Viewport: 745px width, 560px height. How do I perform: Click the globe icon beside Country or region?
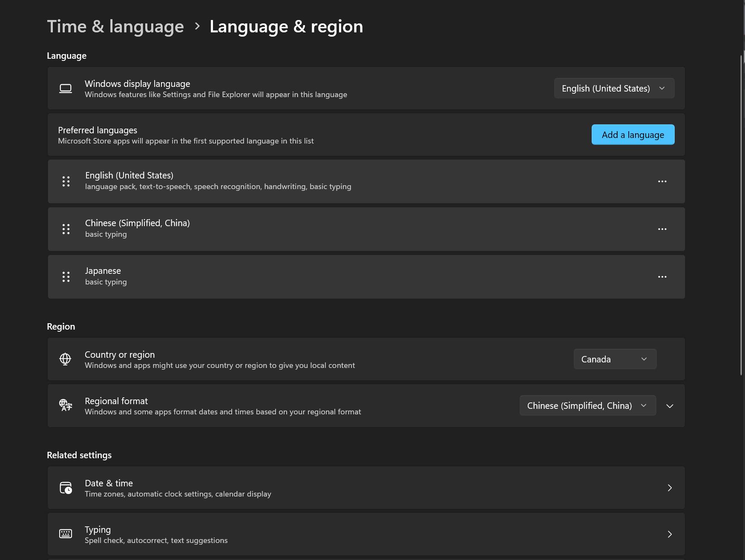pyautogui.click(x=65, y=359)
